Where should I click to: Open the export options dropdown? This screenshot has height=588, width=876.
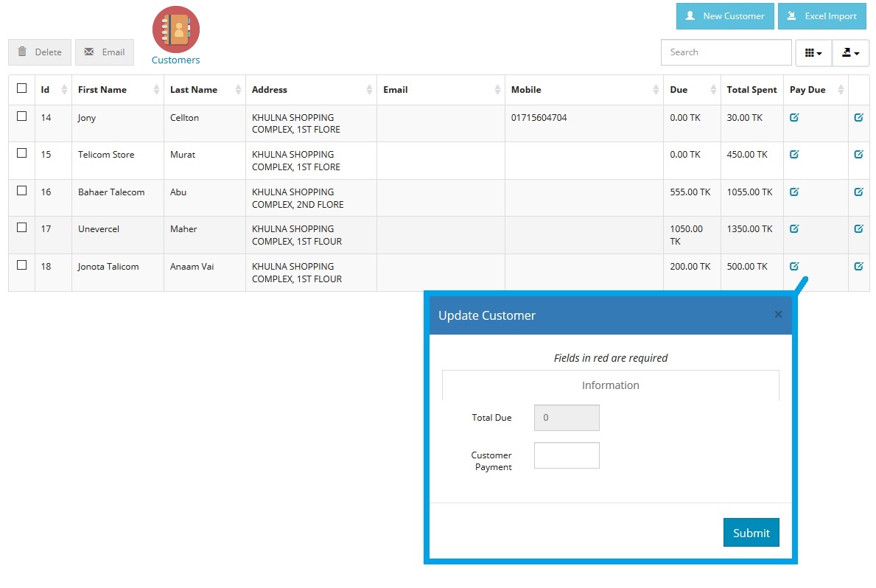pos(851,52)
